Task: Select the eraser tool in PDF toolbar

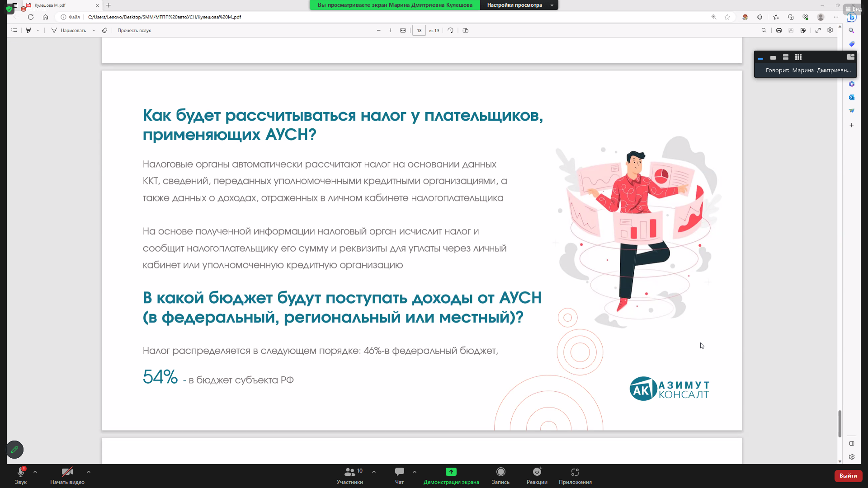Action: pos(104,30)
